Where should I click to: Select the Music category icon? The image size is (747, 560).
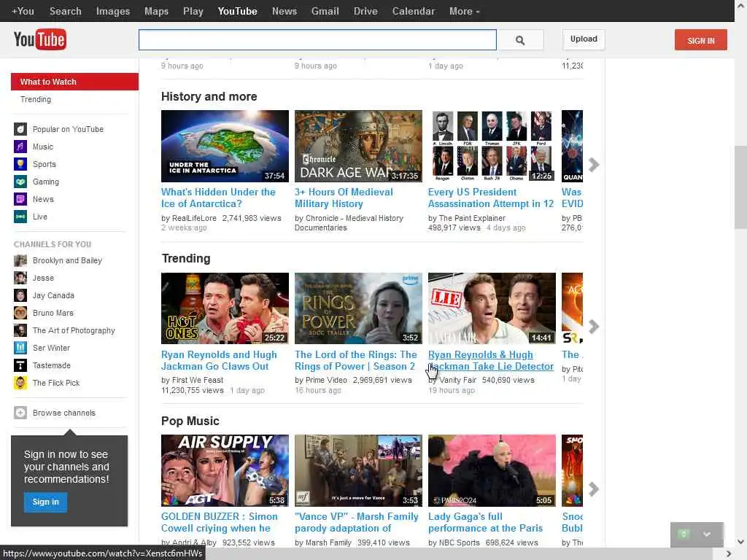pos(20,147)
